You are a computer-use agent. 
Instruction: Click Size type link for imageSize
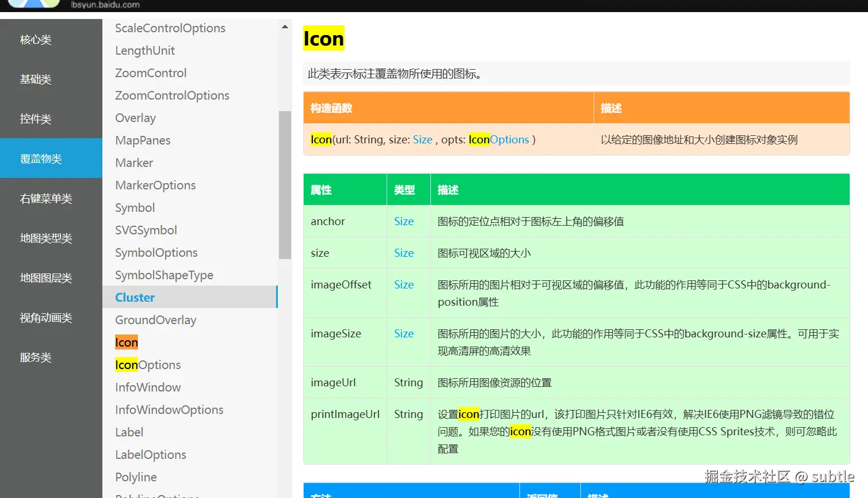[404, 333]
